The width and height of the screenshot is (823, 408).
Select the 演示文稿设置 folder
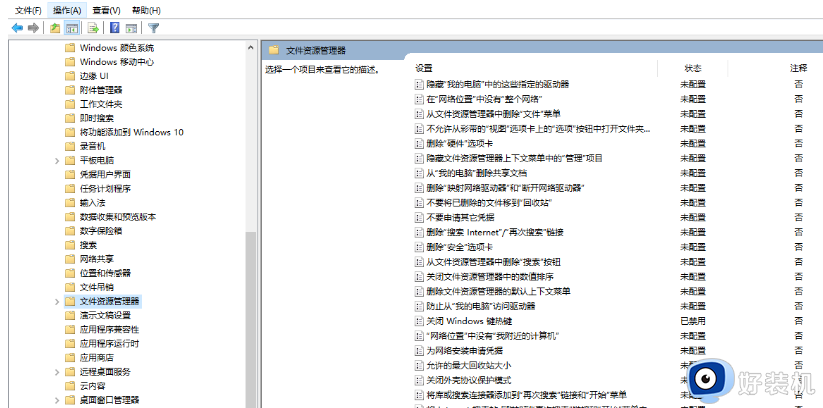(x=98, y=316)
